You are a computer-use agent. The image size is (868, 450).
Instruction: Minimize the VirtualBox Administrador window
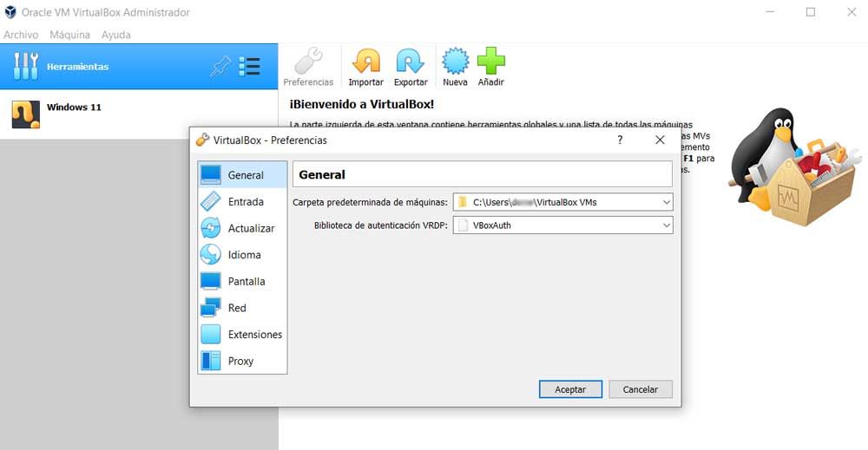tap(770, 12)
